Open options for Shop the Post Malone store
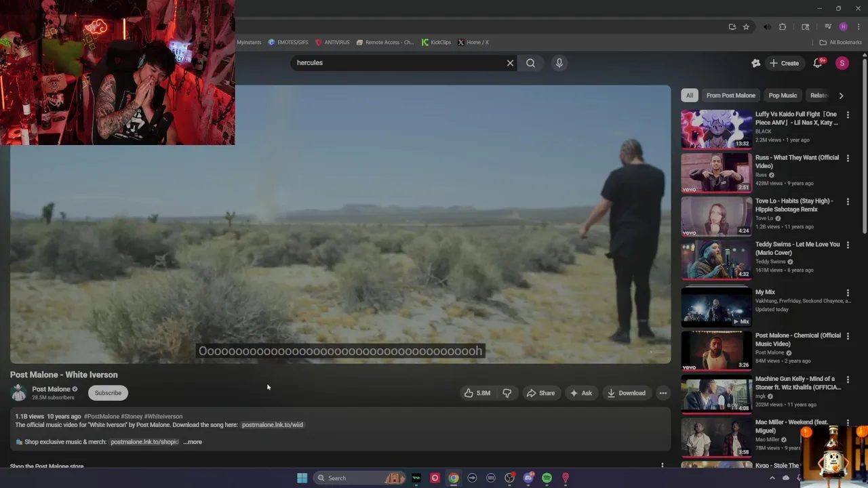Image resolution: width=868 pixels, height=488 pixels. coord(662,466)
